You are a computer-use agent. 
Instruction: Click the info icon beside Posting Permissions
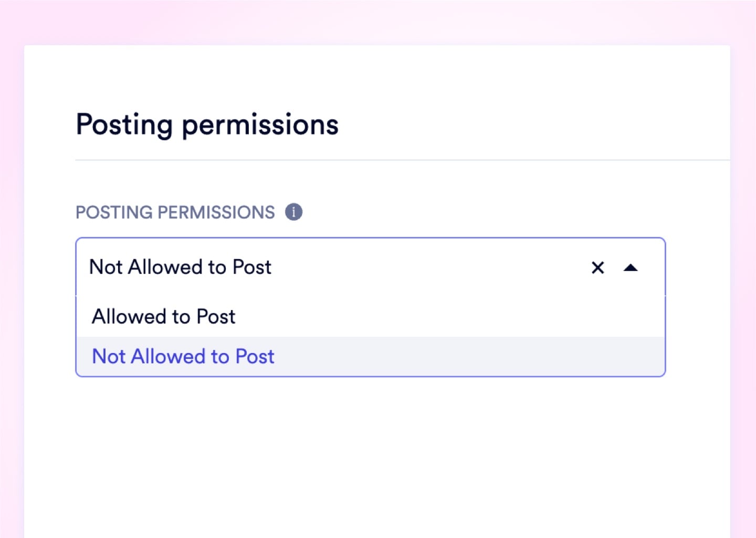point(293,212)
